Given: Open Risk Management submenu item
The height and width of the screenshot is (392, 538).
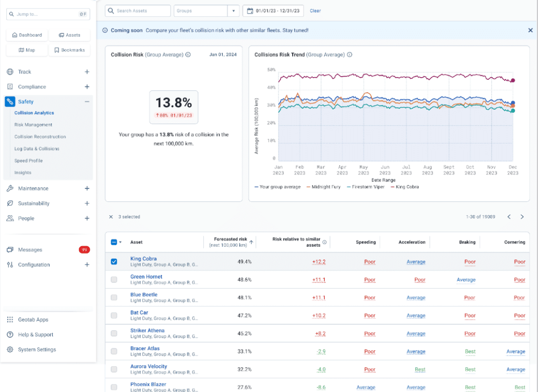Looking at the screenshot, I should tap(33, 125).
